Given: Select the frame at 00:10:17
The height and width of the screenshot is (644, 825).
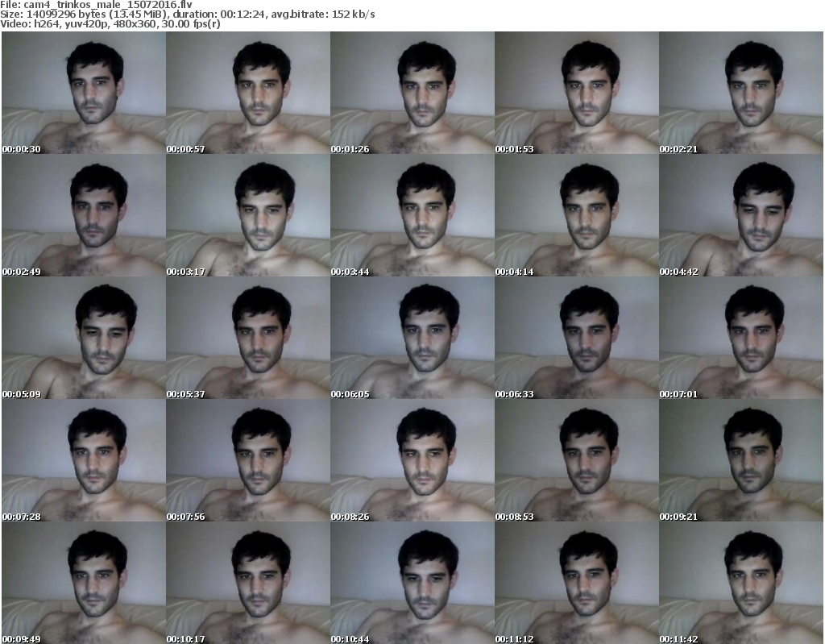Looking at the screenshot, I should pyautogui.click(x=248, y=583).
